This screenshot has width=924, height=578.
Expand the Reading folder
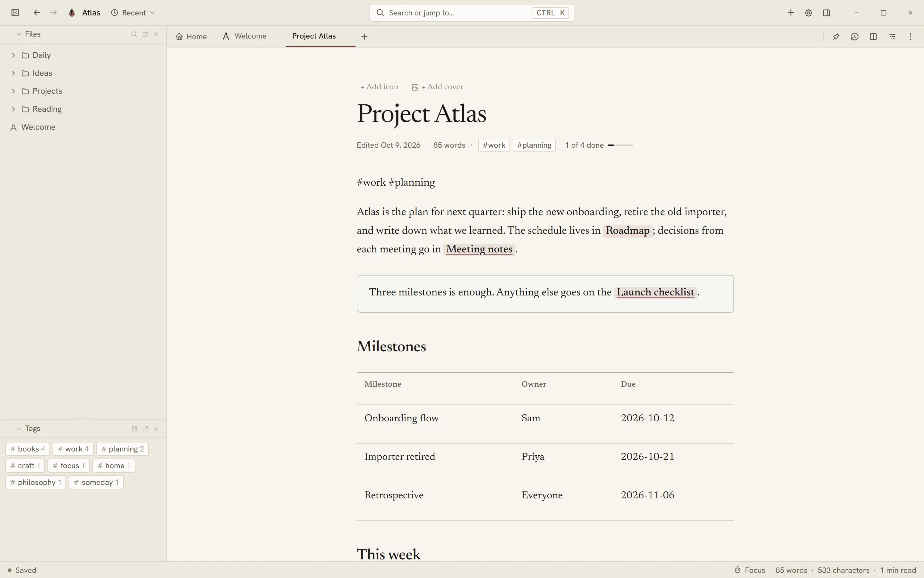click(13, 109)
